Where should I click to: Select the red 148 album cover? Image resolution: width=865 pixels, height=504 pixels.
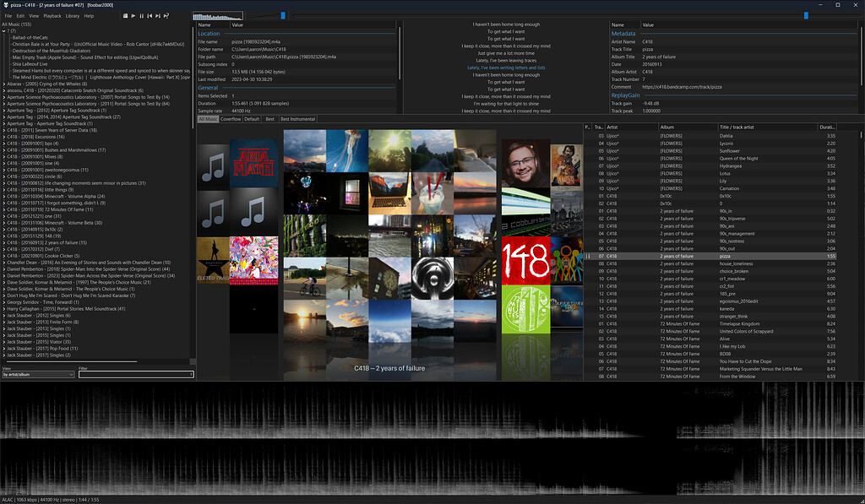(525, 261)
